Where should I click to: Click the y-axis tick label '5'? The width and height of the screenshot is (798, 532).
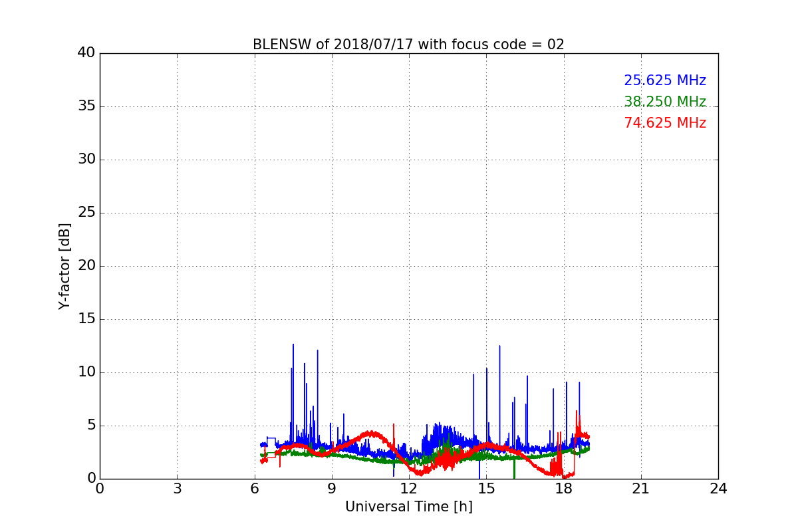[x=91, y=426]
